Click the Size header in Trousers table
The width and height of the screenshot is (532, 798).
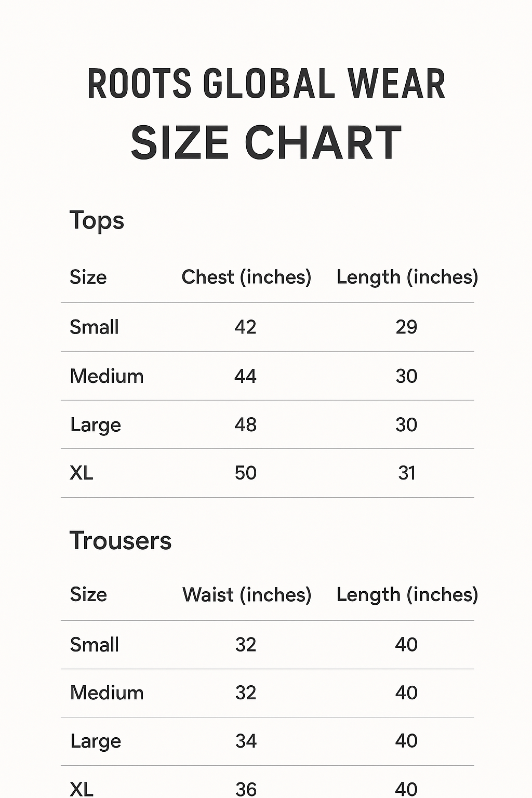pos(88,594)
